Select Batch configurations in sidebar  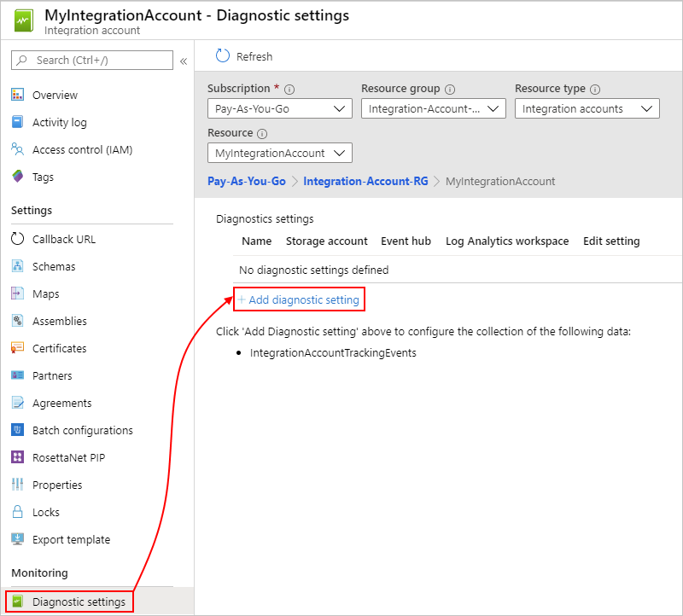pyautogui.click(x=82, y=430)
